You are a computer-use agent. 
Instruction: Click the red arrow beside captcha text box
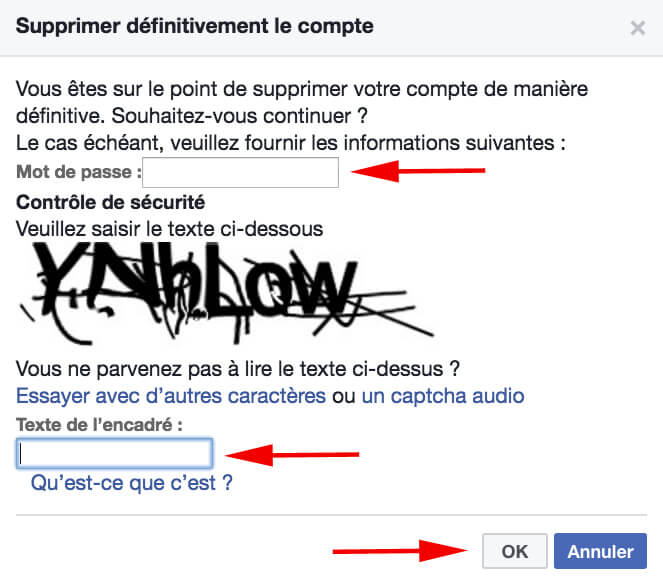click(292, 455)
